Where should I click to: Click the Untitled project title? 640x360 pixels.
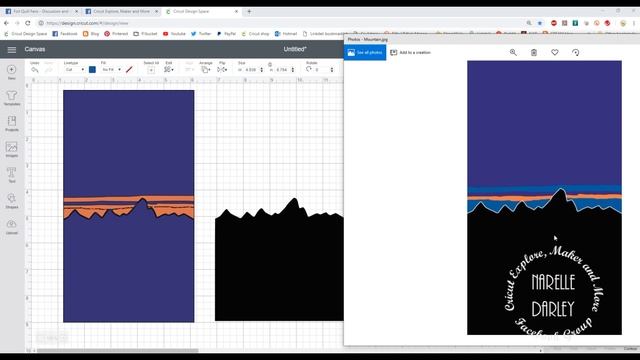click(x=295, y=49)
